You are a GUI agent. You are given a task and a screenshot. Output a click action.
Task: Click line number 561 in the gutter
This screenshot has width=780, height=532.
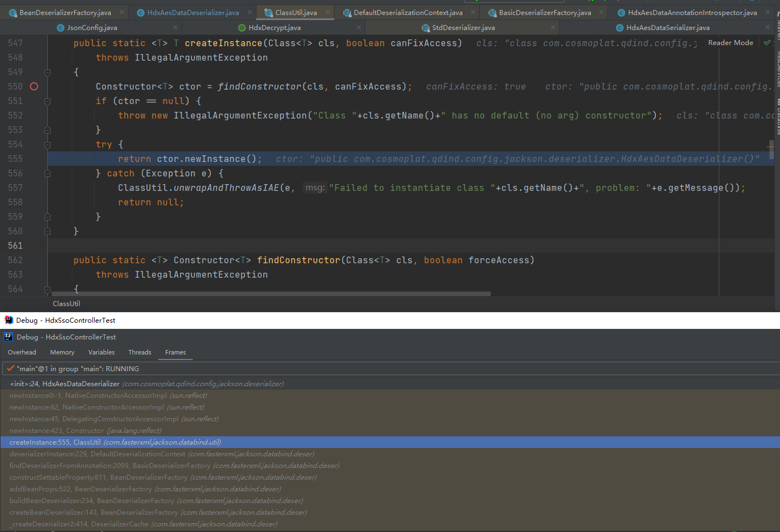pos(15,245)
